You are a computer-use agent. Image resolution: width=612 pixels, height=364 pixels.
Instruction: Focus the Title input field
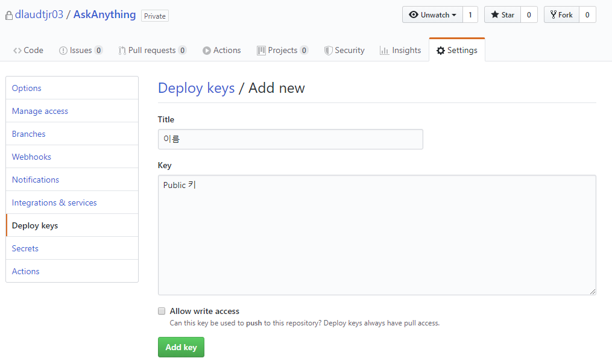pyautogui.click(x=291, y=139)
